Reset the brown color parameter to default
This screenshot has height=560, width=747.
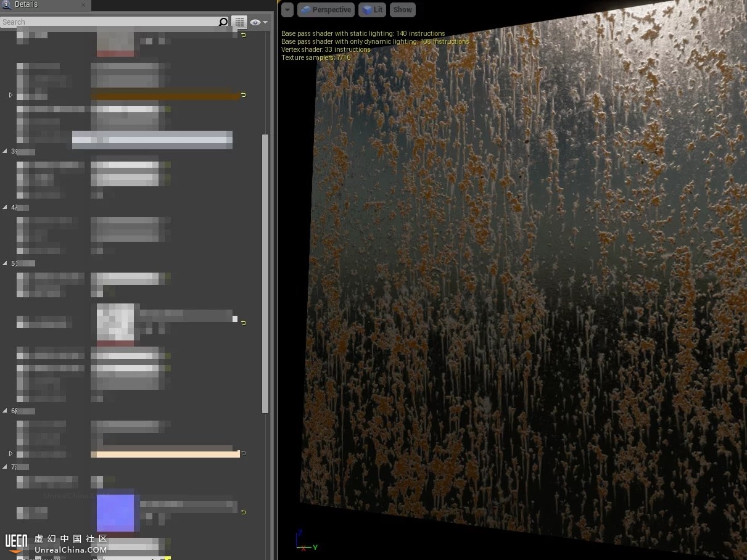243,95
